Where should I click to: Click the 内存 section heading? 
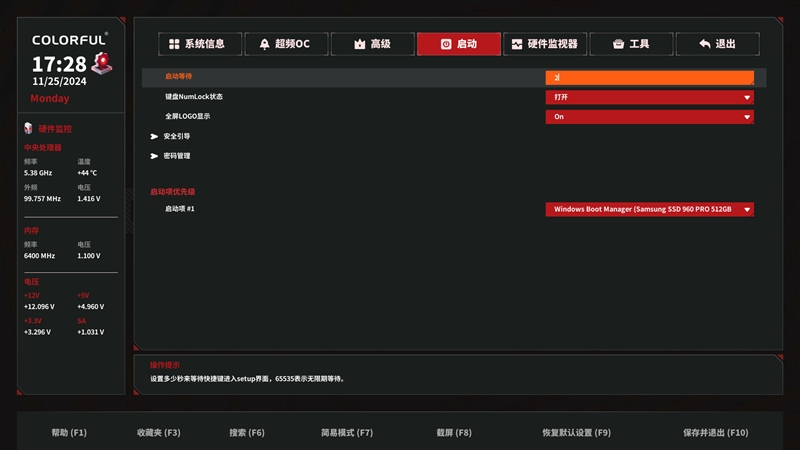point(31,231)
